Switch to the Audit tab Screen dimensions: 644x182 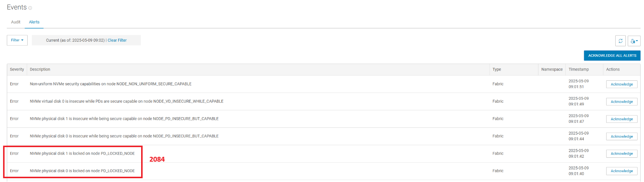pyautogui.click(x=16, y=22)
